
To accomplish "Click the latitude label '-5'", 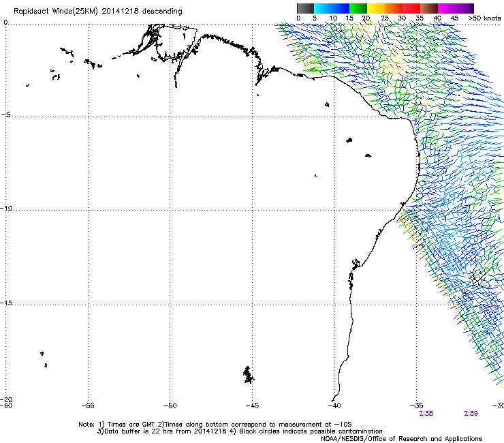I will (5, 114).
